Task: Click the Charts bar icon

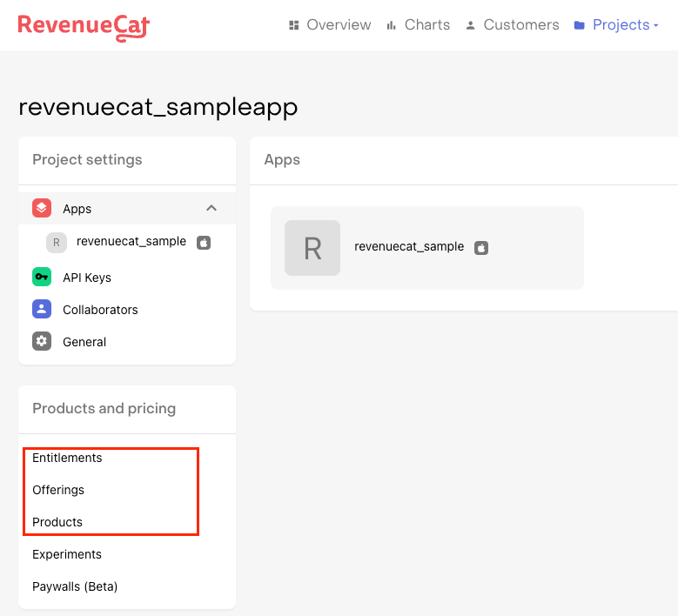Action: pyautogui.click(x=392, y=25)
